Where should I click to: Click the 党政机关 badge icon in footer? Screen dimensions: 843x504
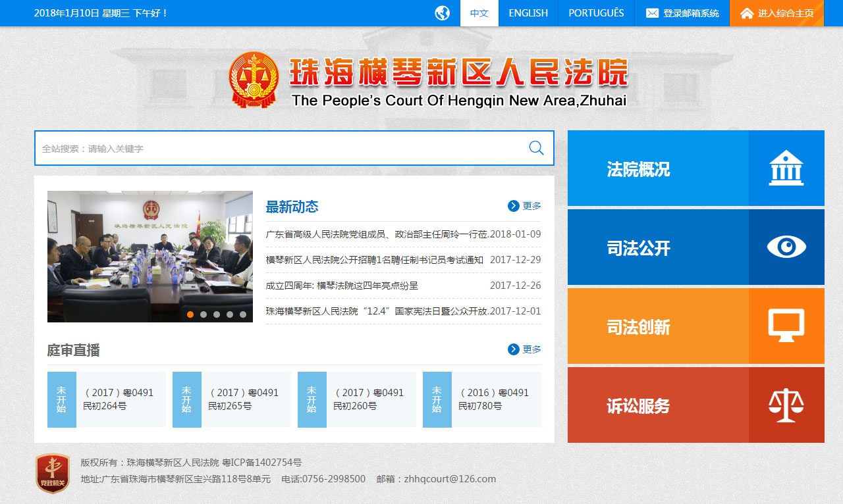tap(52, 473)
